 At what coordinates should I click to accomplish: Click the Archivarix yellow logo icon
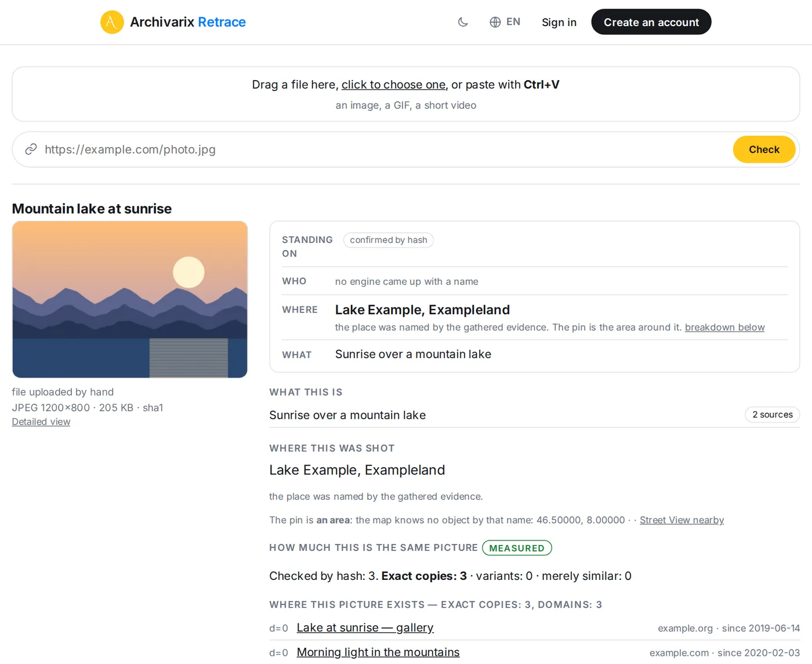[x=112, y=22]
